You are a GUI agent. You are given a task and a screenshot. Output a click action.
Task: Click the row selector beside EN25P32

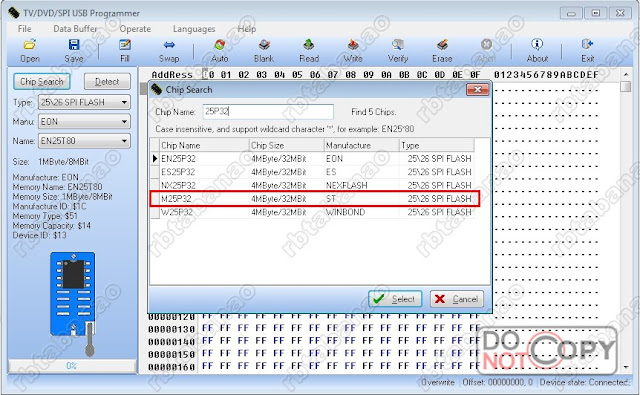155,158
